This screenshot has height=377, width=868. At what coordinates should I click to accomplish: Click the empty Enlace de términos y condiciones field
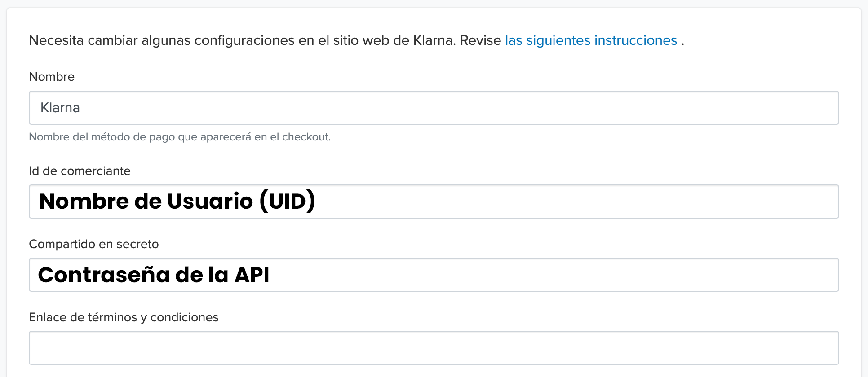[x=434, y=348]
